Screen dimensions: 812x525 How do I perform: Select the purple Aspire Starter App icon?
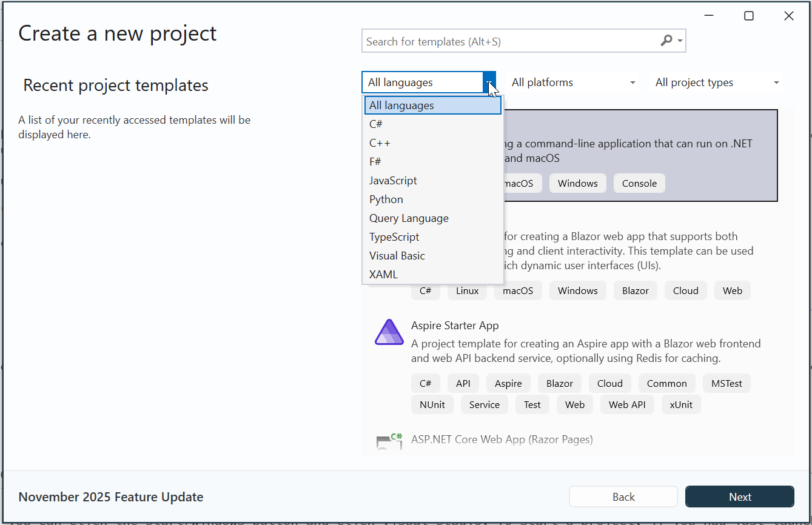389,332
